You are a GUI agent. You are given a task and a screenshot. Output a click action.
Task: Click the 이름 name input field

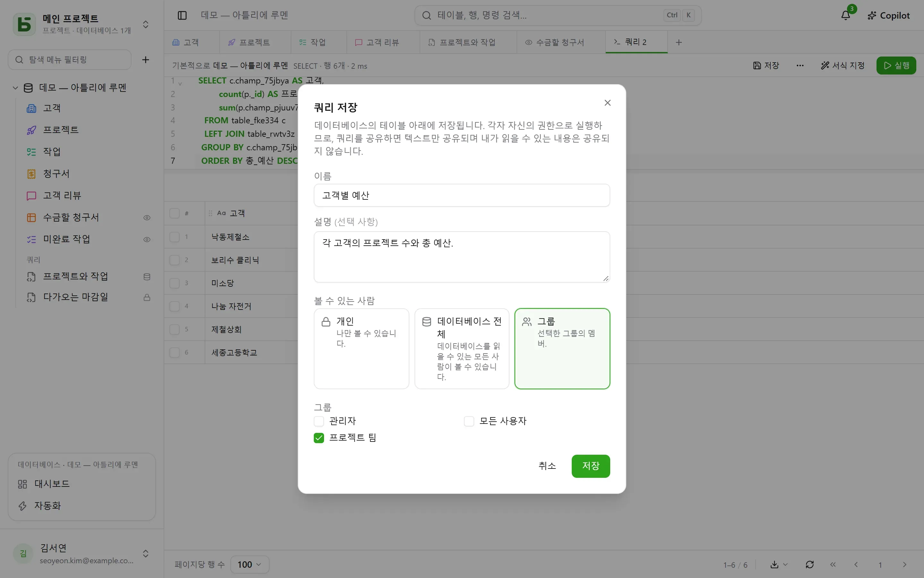[462, 195]
